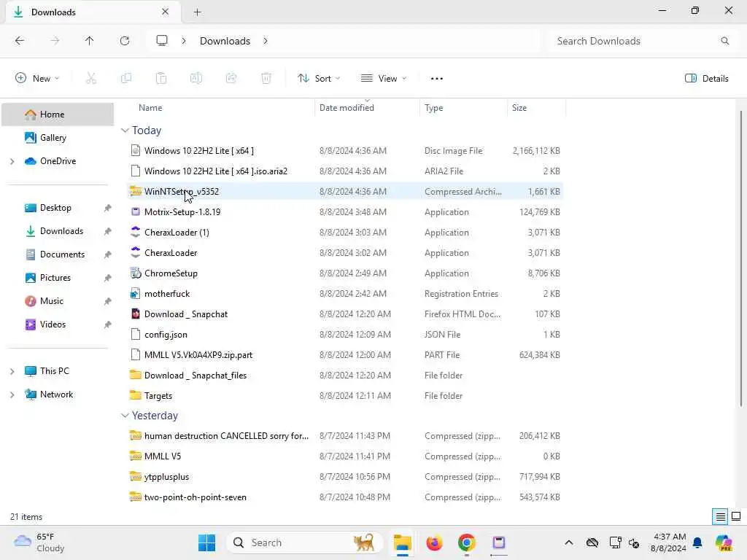Show hidden system tray icons
Screen dimensions: 747x560
tap(569, 542)
